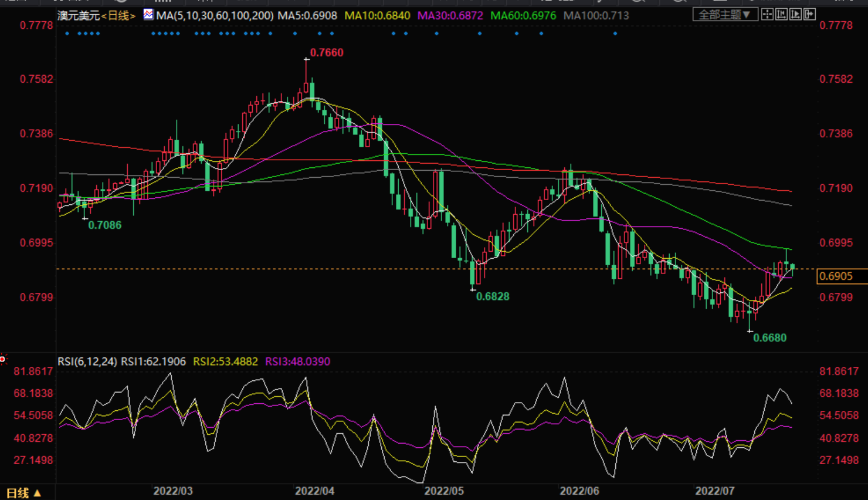Click the magenta MA30:0.6872 legend
868x500 pixels.
click(450, 16)
